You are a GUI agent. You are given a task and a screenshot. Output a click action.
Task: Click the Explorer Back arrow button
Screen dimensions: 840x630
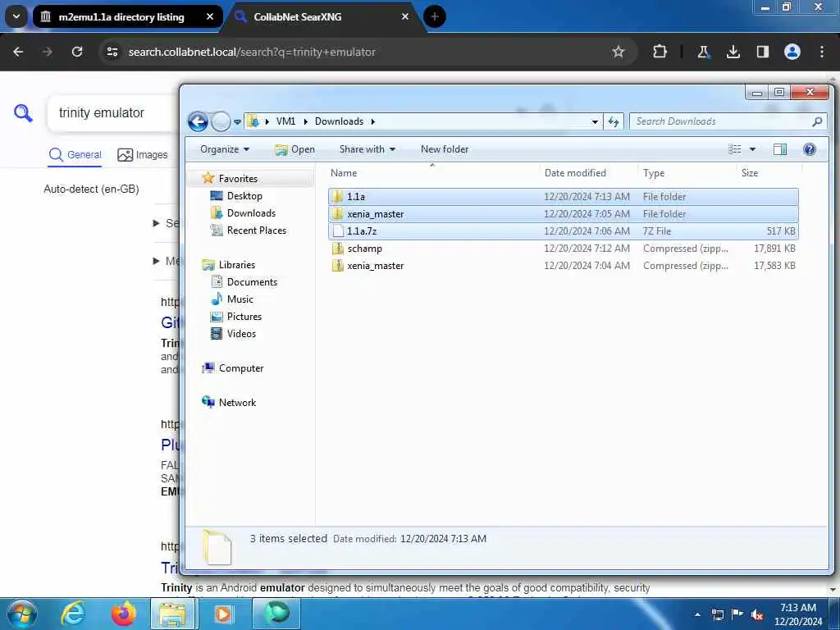[198, 121]
